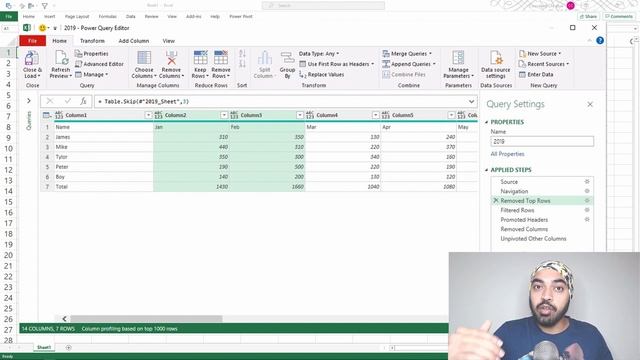Click the Choose Columns icon
The height and width of the screenshot is (360, 640).
144,58
